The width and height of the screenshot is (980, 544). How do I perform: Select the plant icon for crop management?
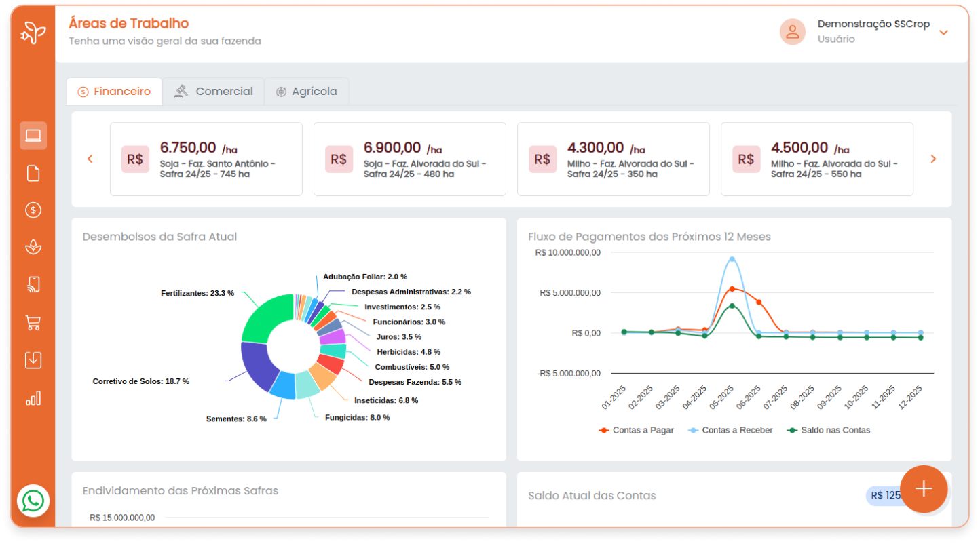pos(33,247)
